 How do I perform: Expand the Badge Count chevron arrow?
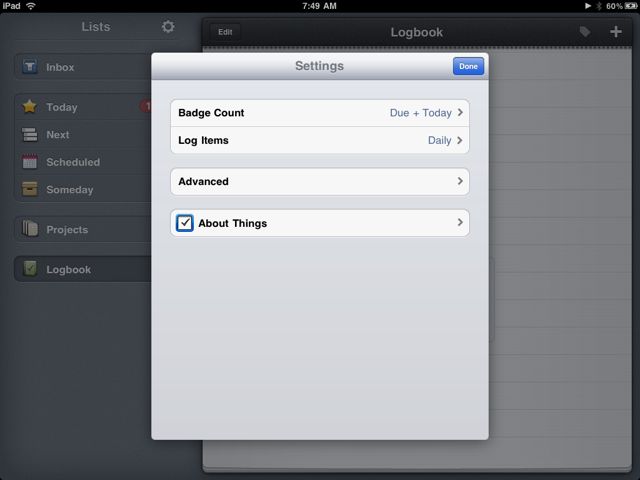pyautogui.click(x=460, y=112)
